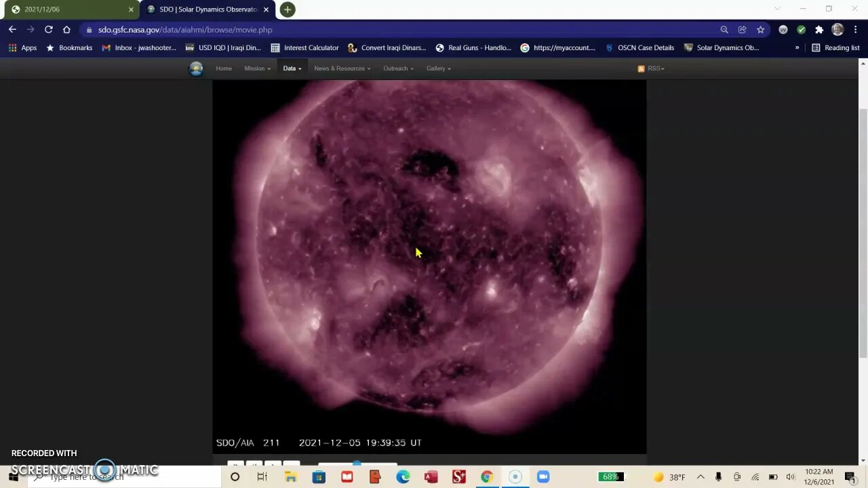Open the volume speaker control

(x=790, y=477)
